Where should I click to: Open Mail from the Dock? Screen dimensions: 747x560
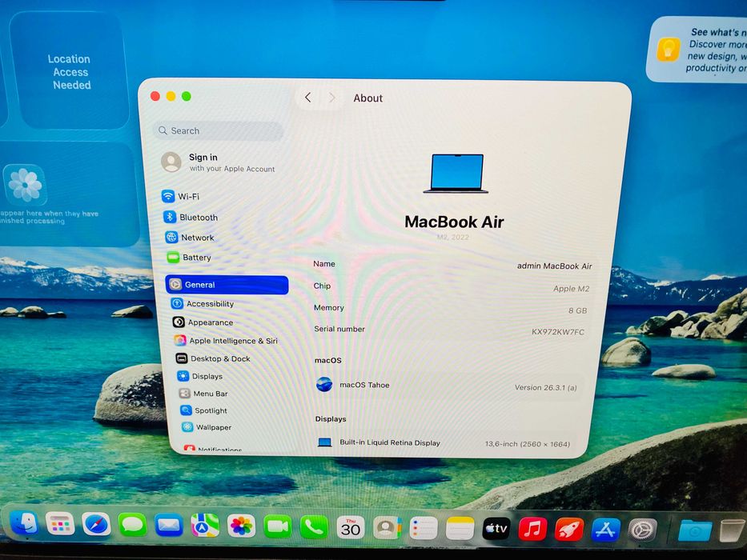click(169, 526)
